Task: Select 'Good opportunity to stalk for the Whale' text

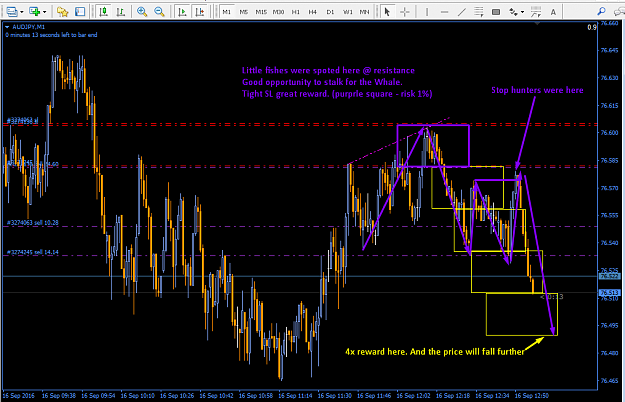Action: (x=322, y=82)
